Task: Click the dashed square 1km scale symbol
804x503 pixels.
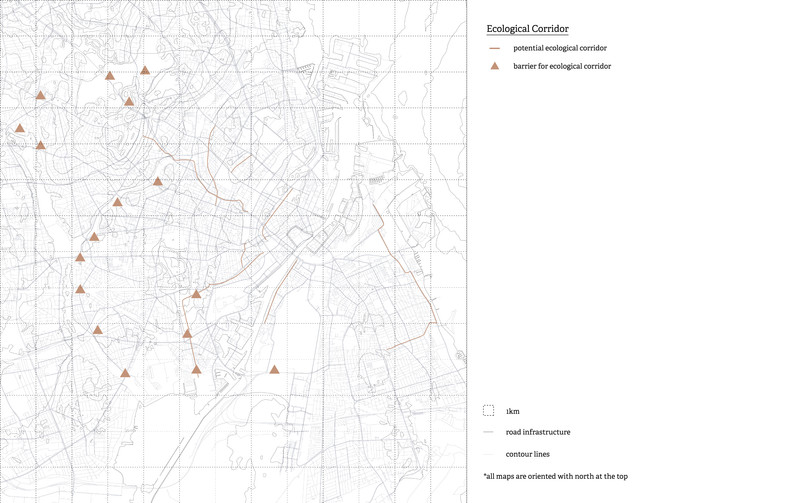Action: click(488, 411)
